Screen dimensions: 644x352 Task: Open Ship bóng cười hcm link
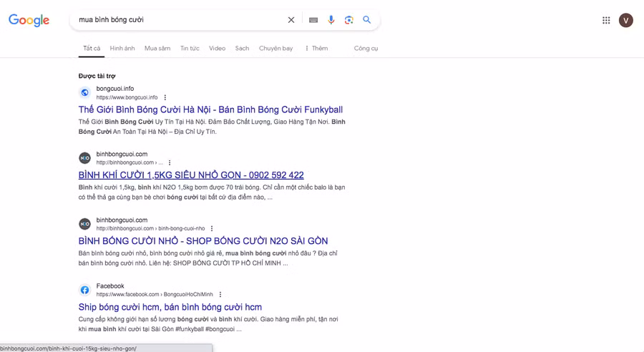click(170, 307)
